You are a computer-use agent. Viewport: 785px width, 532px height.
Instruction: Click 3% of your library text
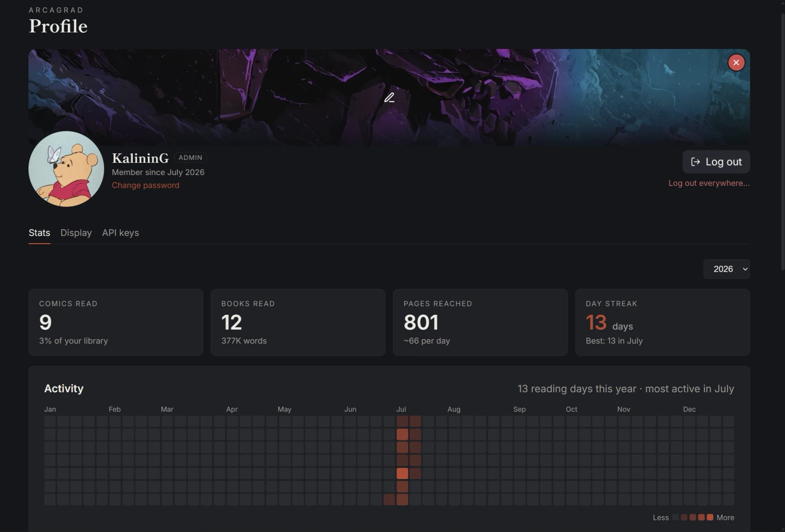click(x=74, y=341)
